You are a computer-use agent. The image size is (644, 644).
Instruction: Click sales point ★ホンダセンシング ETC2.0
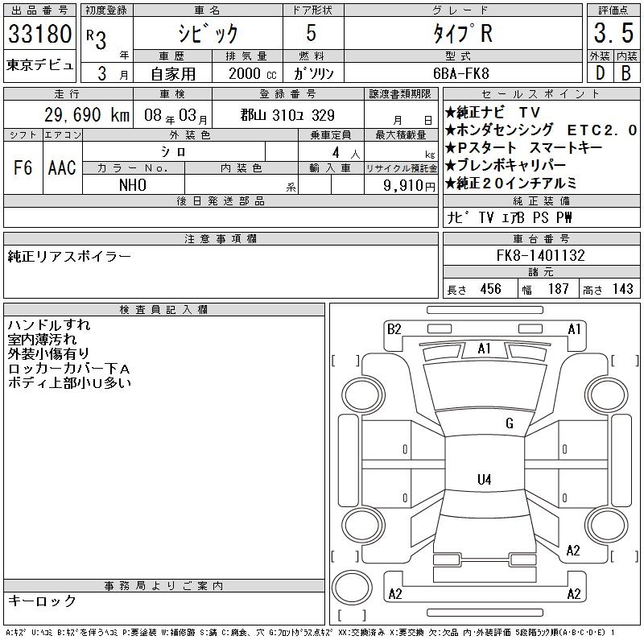point(540,130)
